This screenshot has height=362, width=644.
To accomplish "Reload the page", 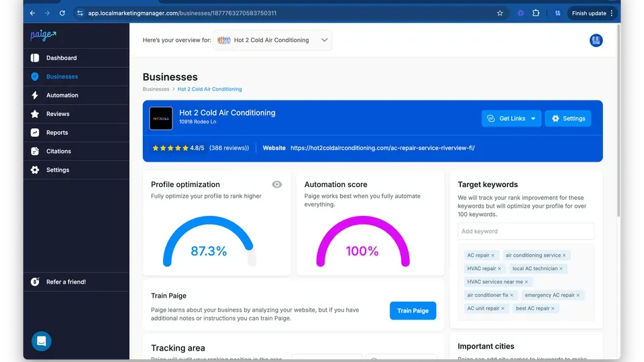I will coord(62,13).
